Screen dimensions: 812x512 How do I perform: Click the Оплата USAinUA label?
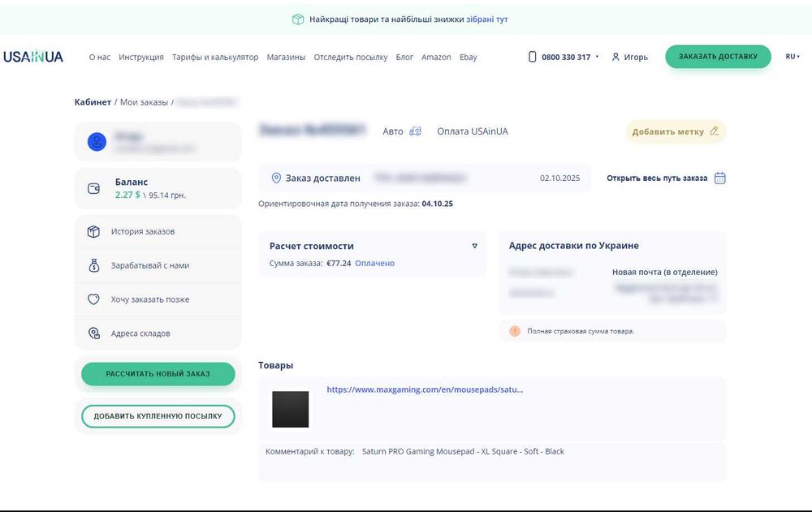pyautogui.click(x=473, y=131)
